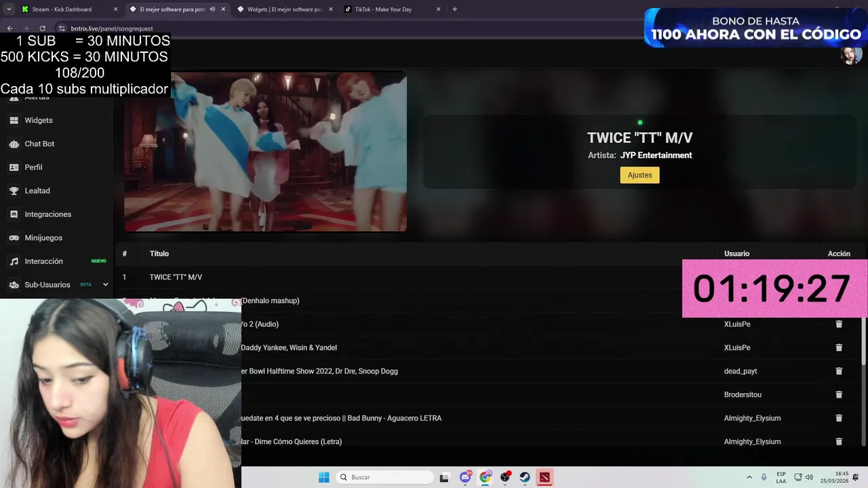Switch to TikTok - Make Your Day tab
This screenshot has width=868, height=488.
(x=383, y=9)
